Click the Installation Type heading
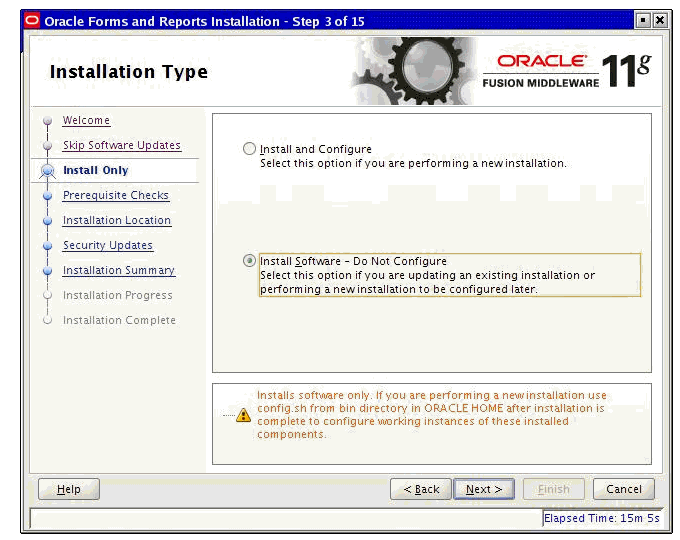Screen dimensions: 680x540 pyautogui.click(x=129, y=72)
